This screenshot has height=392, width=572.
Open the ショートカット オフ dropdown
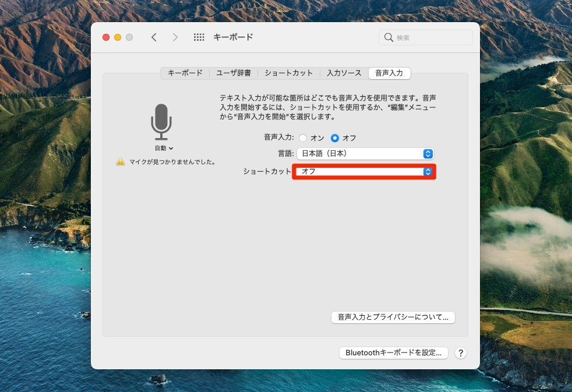pos(365,171)
